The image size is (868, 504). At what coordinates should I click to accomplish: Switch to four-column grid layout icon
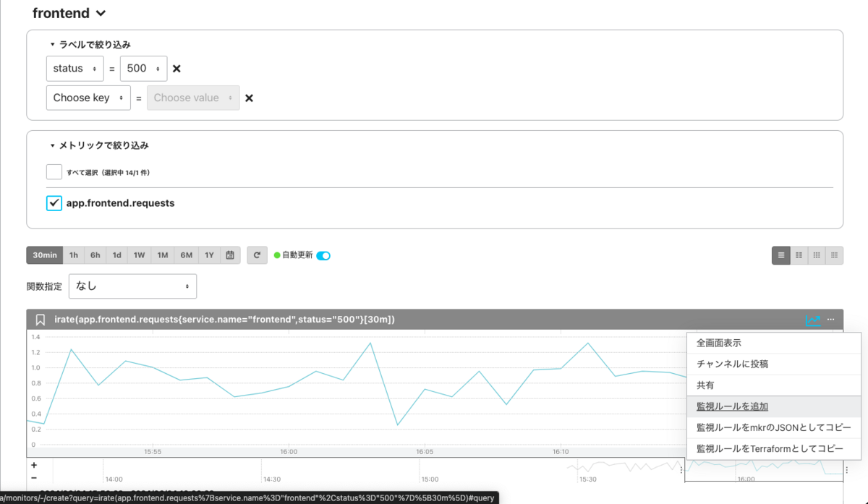click(x=835, y=255)
